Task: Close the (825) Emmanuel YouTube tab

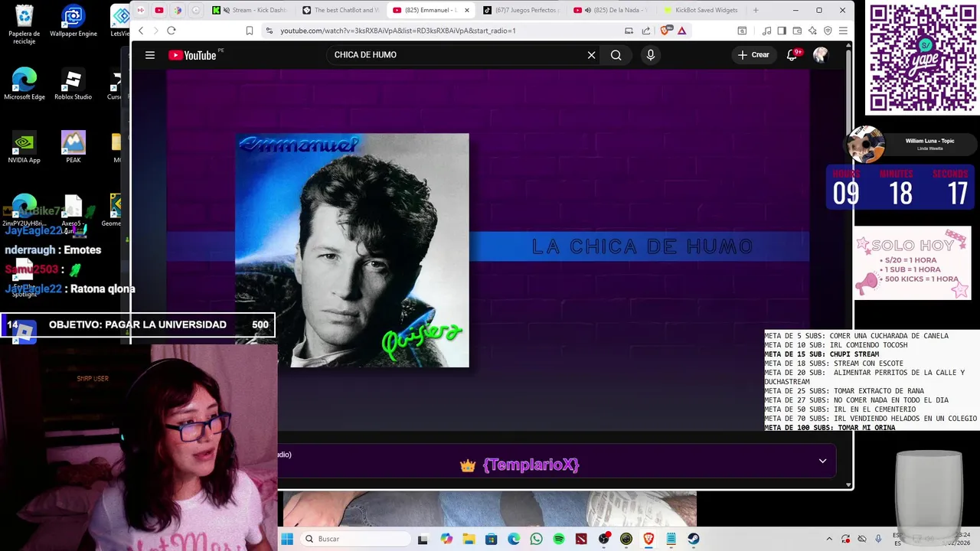Action: (467, 10)
